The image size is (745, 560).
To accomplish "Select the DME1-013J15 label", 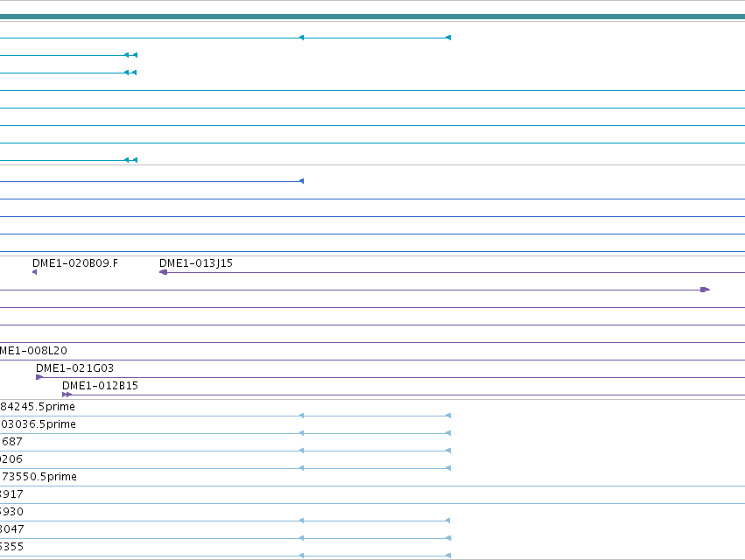I will (x=196, y=263).
